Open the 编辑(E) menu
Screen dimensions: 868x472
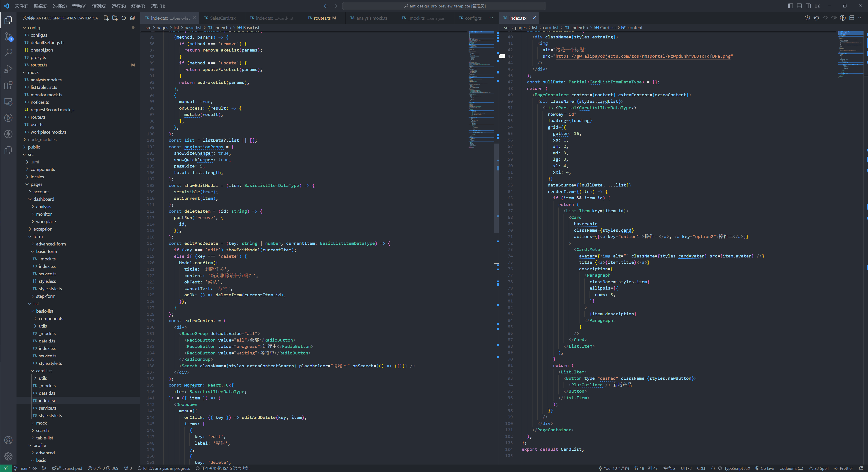(x=40, y=6)
